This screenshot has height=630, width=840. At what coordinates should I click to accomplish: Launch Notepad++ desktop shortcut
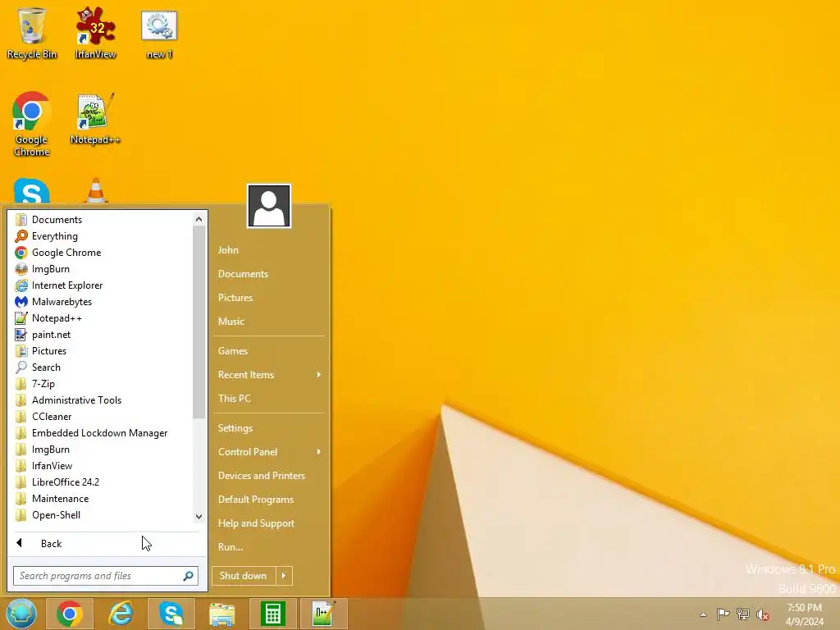(95, 119)
